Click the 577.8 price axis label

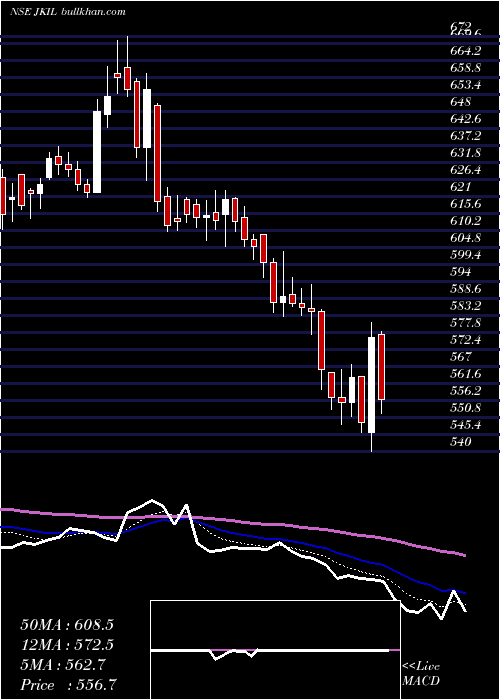466,323
